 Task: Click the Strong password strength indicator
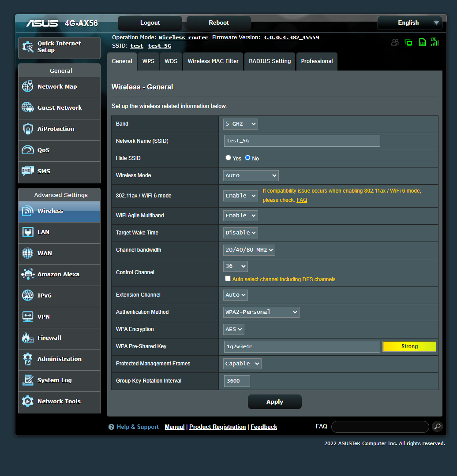pyautogui.click(x=409, y=346)
